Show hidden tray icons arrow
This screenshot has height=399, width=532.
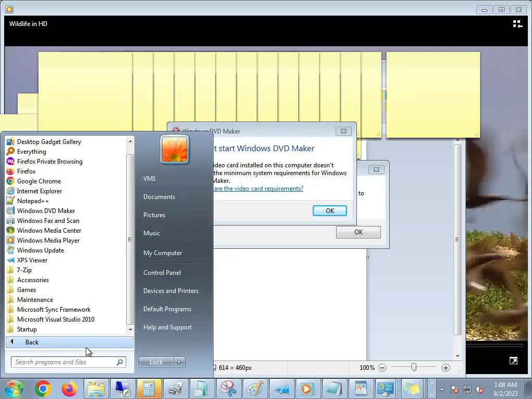442,389
